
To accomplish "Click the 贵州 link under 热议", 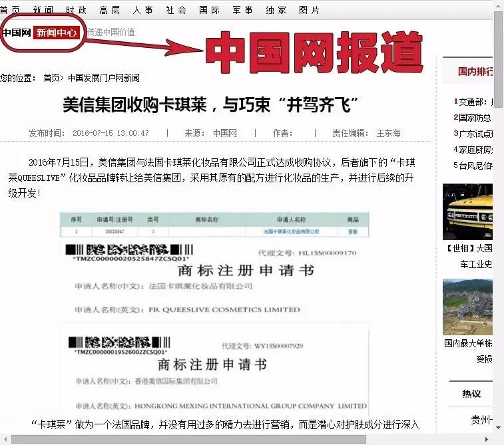I will tap(481, 419).
